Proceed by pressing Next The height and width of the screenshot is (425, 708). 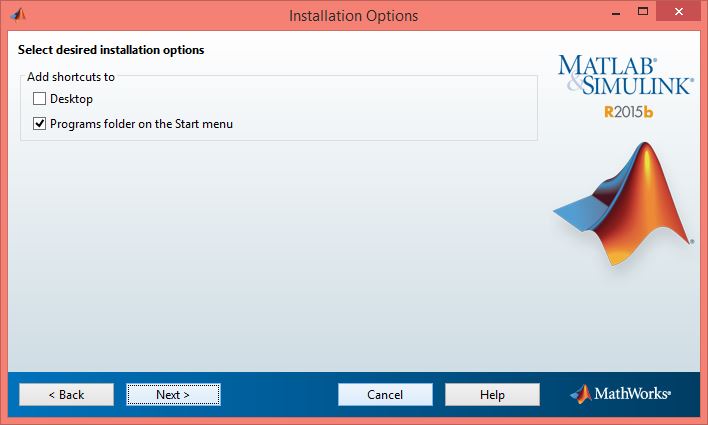(173, 395)
